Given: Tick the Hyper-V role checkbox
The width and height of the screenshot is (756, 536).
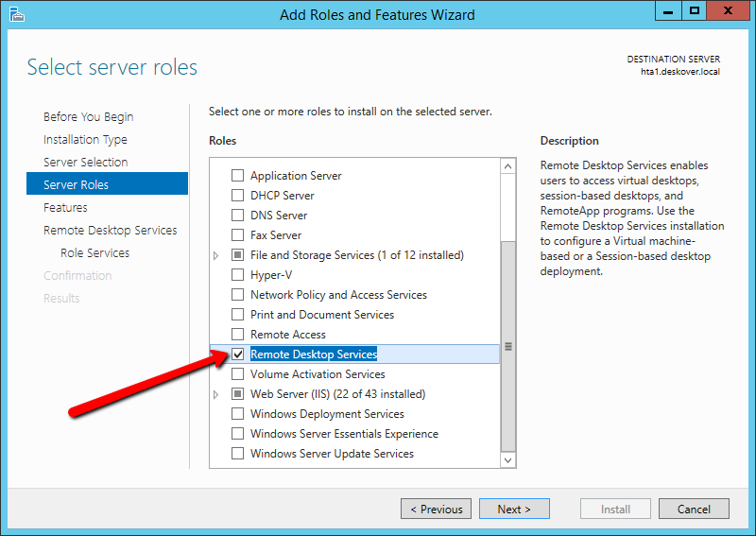Looking at the screenshot, I should [x=238, y=275].
